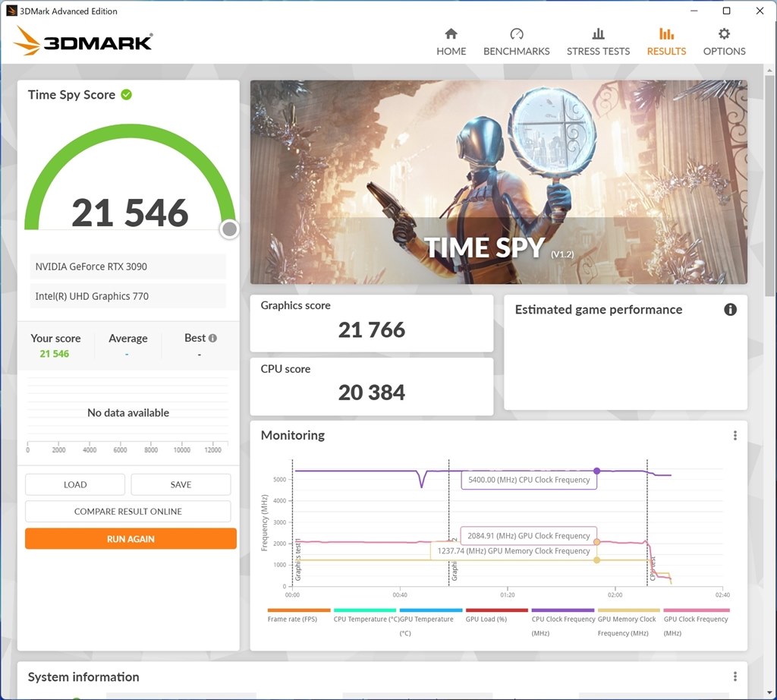Open the System information three-dot menu

tap(735, 676)
